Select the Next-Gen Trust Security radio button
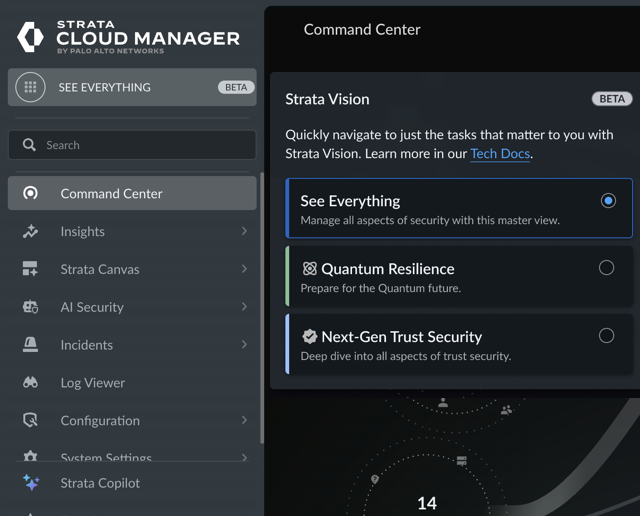The image size is (640, 516). [606, 336]
